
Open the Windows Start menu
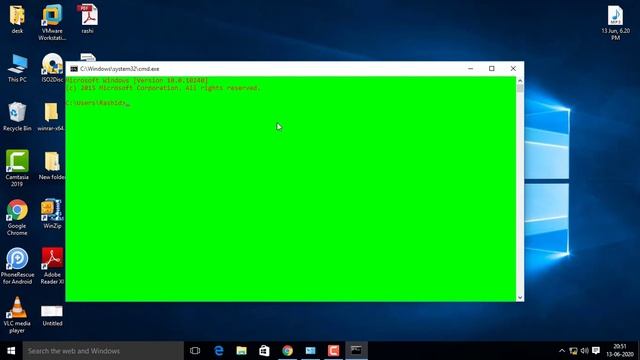click(11, 351)
